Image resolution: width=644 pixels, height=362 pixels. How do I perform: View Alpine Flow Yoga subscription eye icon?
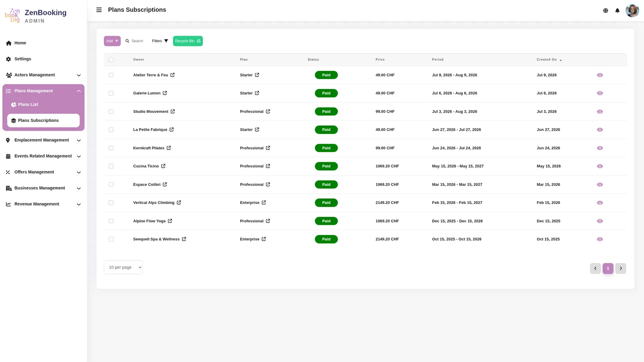pyautogui.click(x=600, y=221)
